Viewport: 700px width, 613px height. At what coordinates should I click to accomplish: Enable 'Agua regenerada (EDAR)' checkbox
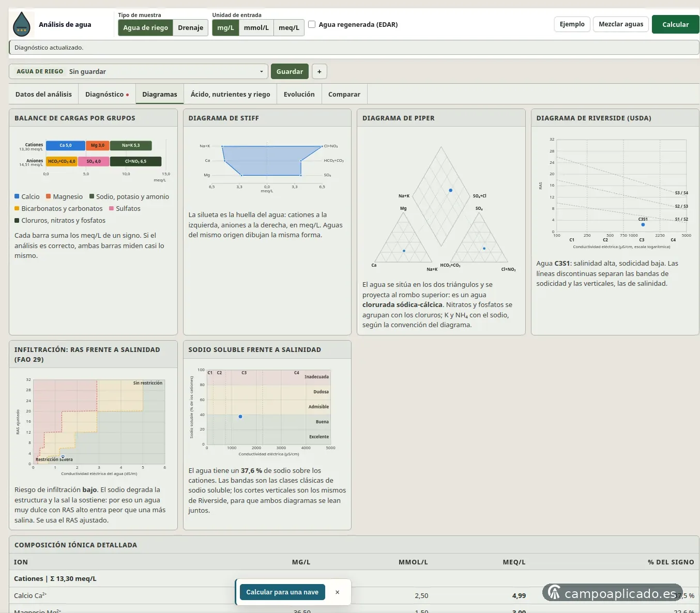coord(312,24)
